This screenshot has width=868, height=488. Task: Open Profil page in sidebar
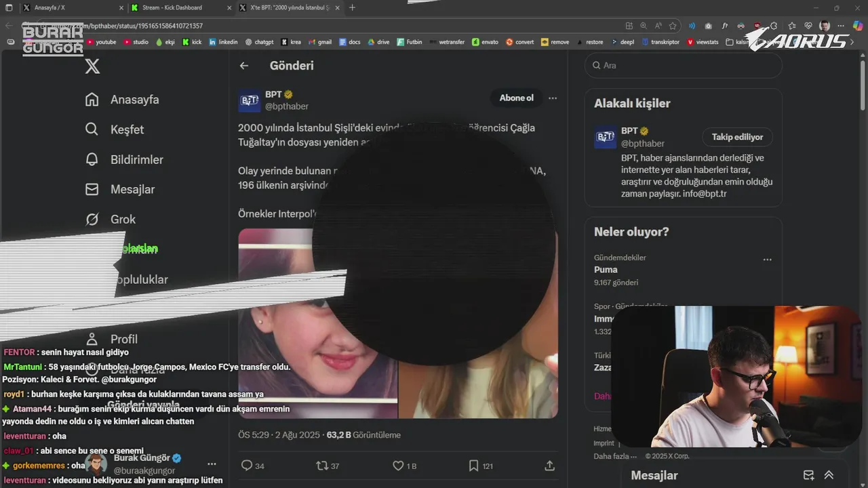coord(111,339)
